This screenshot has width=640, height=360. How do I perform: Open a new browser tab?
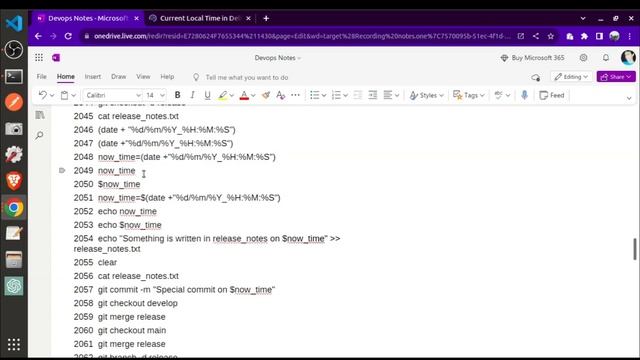[266, 18]
